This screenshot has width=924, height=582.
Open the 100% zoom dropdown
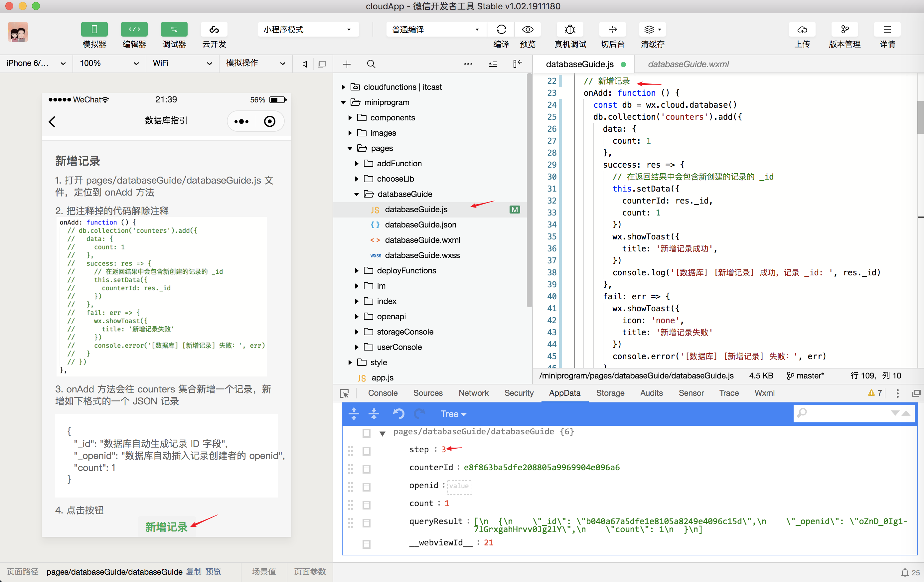[x=109, y=63]
